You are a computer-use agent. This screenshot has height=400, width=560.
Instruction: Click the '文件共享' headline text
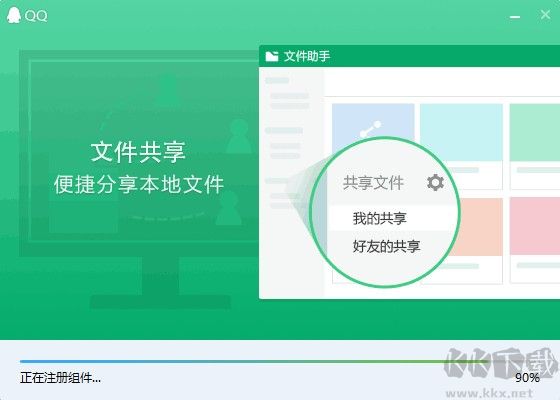pyautogui.click(x=138, y=152)
